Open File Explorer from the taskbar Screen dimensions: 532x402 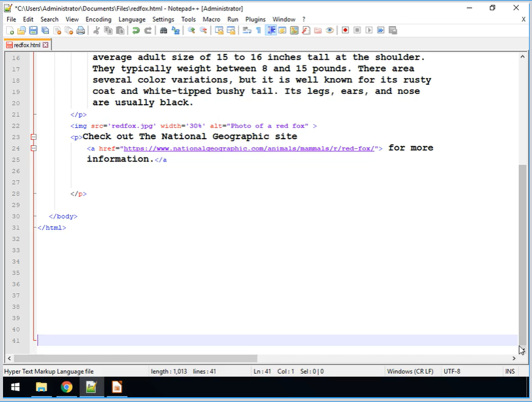pyautogui.click(x=41, y=387)
